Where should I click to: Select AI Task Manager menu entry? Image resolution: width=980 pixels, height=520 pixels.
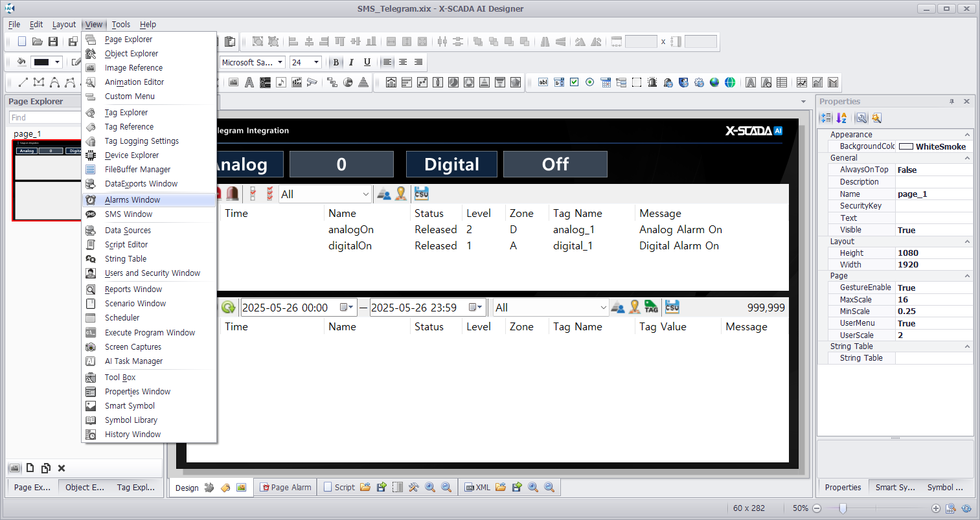(x=149, y=361)
